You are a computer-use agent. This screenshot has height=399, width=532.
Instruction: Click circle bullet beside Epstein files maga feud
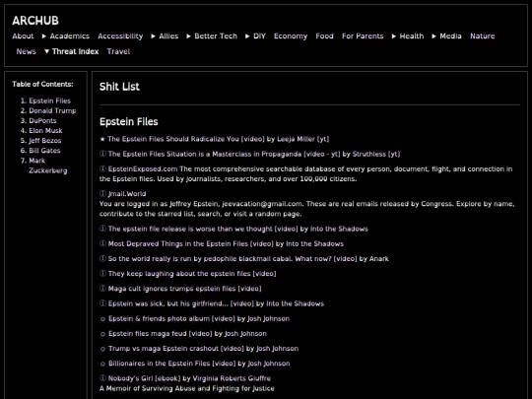click(102, 334)
